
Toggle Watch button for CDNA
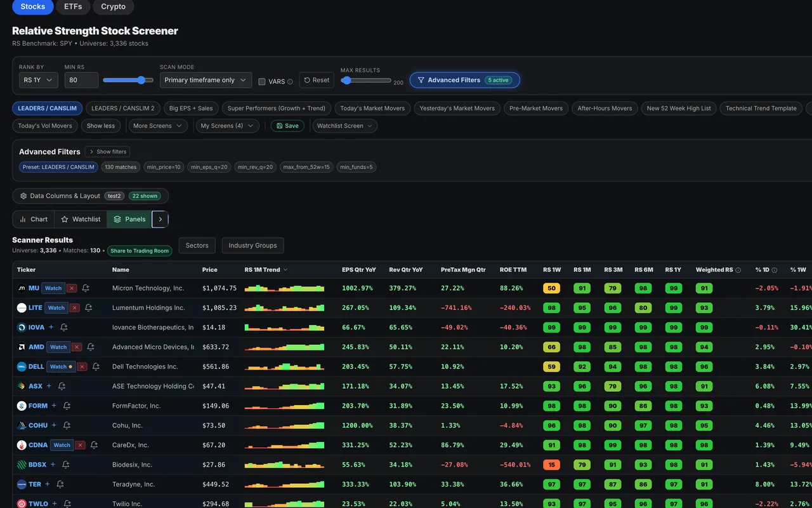pos(62,445)
